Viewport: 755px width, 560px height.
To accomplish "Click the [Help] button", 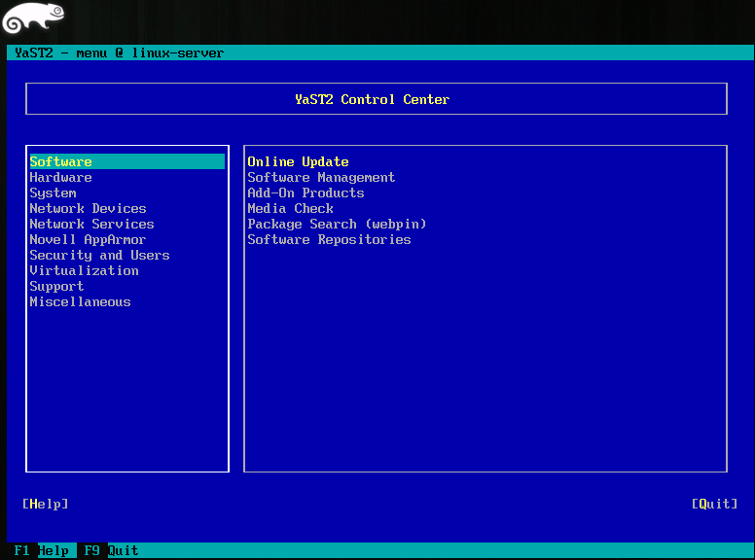I will tap(46, 504).
